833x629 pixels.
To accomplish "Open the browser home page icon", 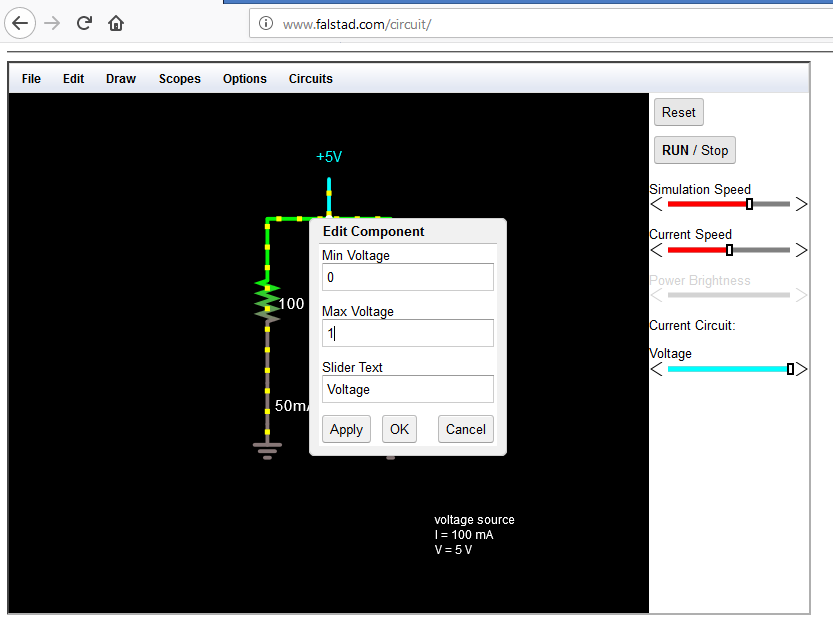I will point(116,23).
